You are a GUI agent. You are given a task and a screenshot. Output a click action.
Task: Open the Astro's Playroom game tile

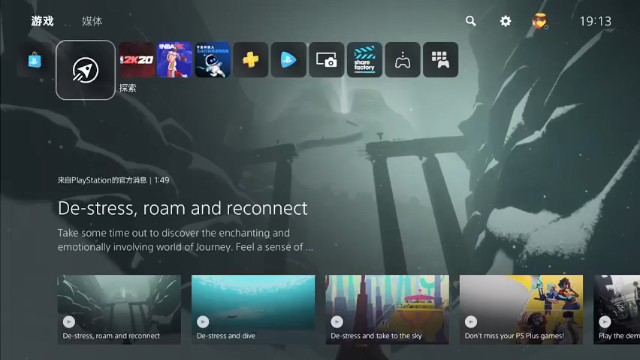[x=213, y=60]
